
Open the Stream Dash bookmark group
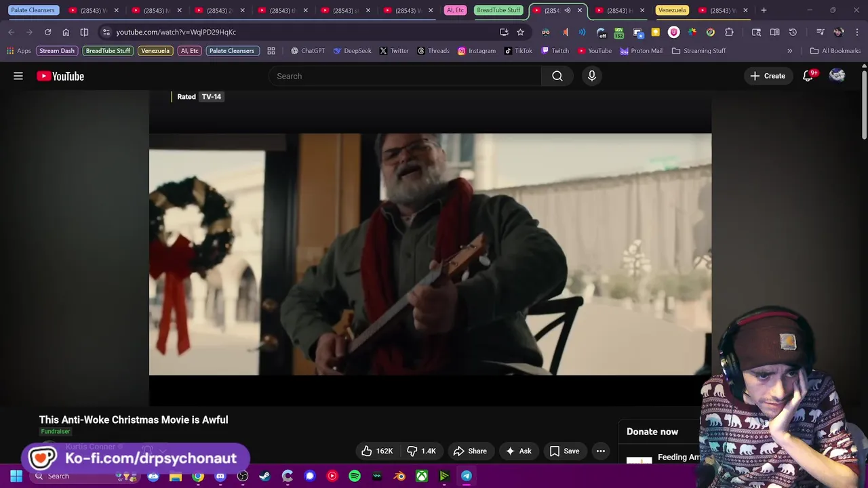pyautogui.click(x=57, y=51)
